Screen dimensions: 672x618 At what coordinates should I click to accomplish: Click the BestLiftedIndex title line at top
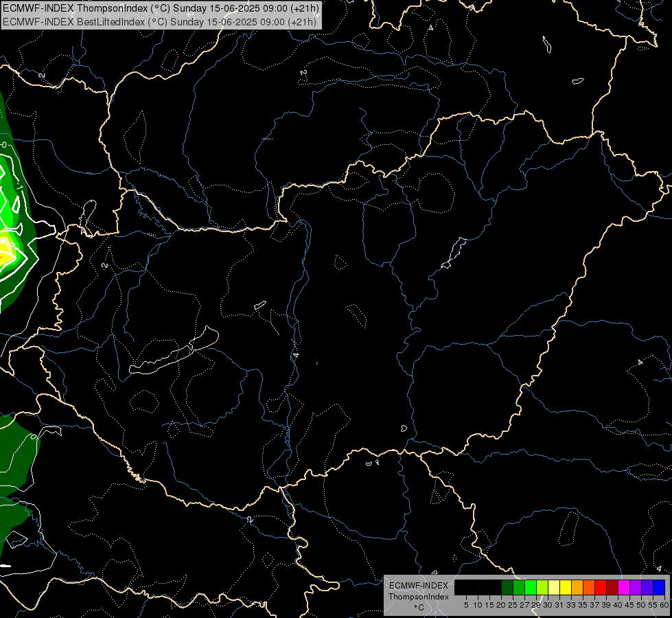pos(159,21)
